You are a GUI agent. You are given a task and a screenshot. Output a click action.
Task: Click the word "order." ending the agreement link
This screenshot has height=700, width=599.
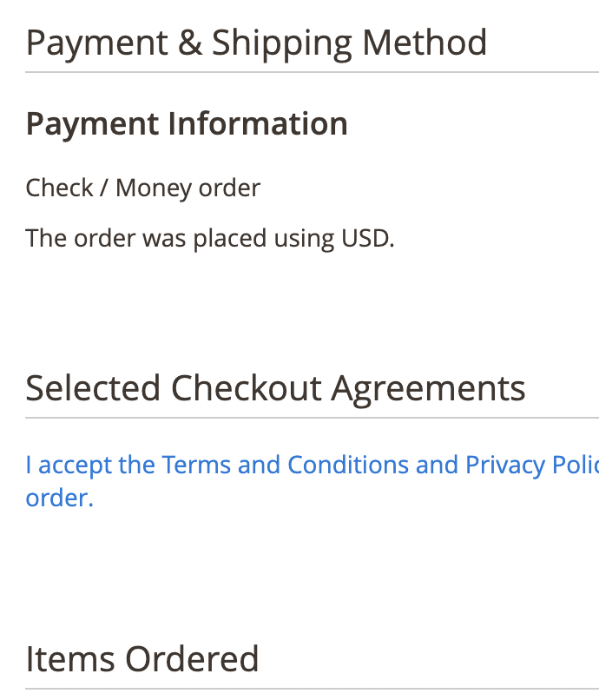(59, 499)
